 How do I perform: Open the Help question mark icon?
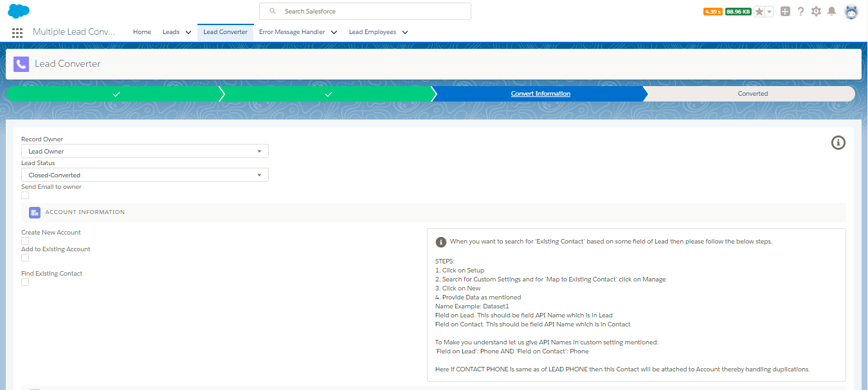click(x=800, y=12)
